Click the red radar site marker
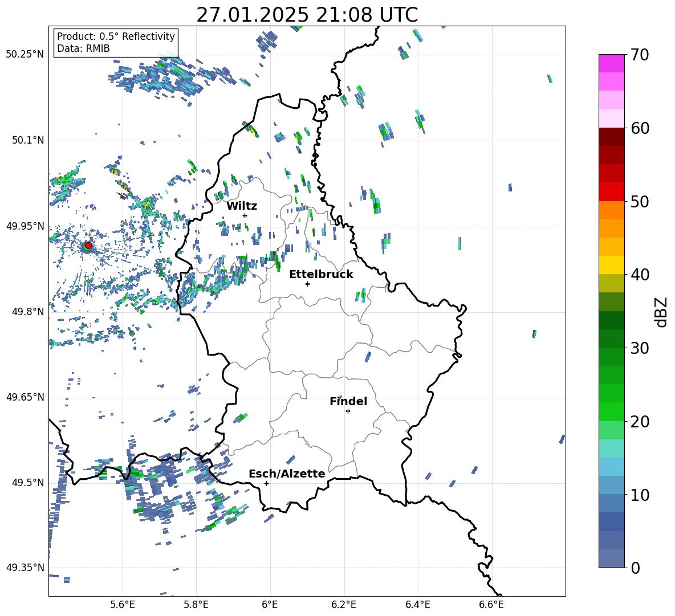 click(x=88, y=246)
